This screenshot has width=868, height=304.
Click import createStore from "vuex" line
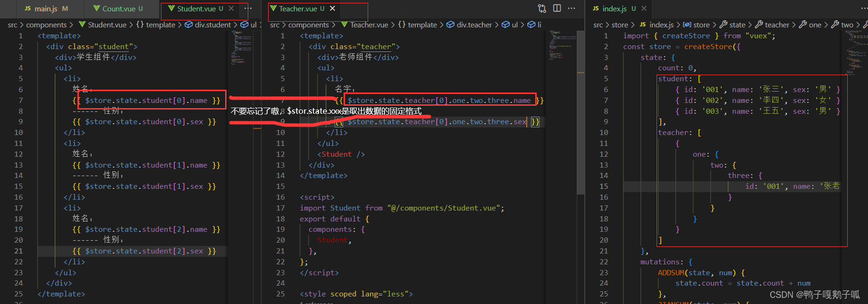pyautogui.click(x=699, y=36)
